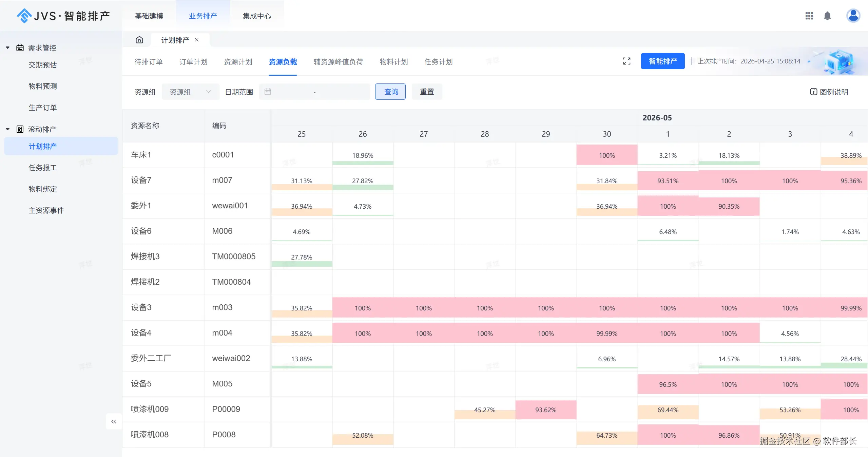Close the 计划排产 tab
The image size is (868, 457).
[197, 40]
